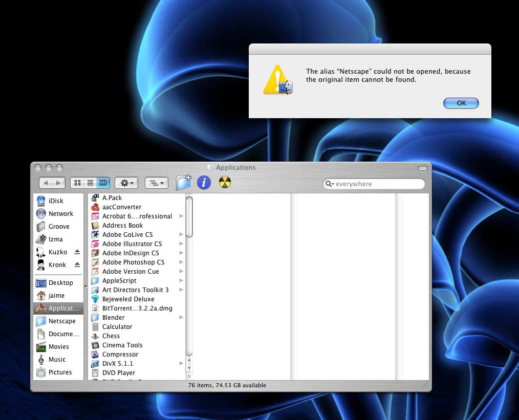
Task: Click the everywhere search field
Action: coord(374,184)
